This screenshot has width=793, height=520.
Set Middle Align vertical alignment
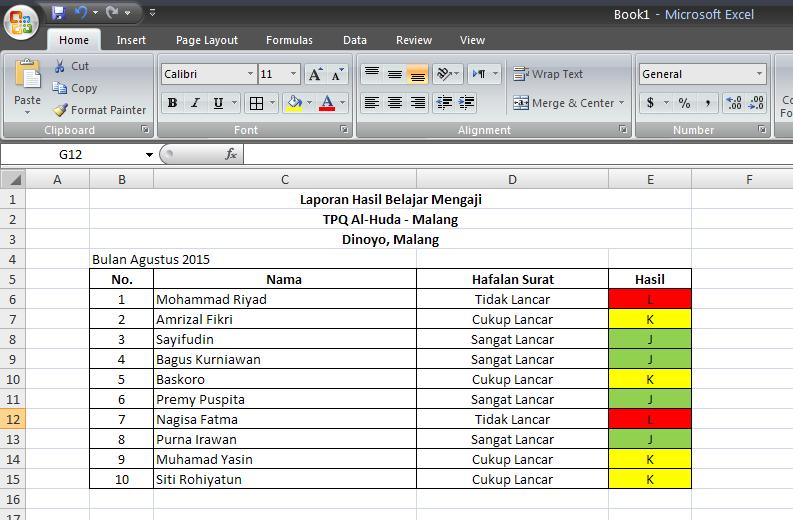(394, 74)
